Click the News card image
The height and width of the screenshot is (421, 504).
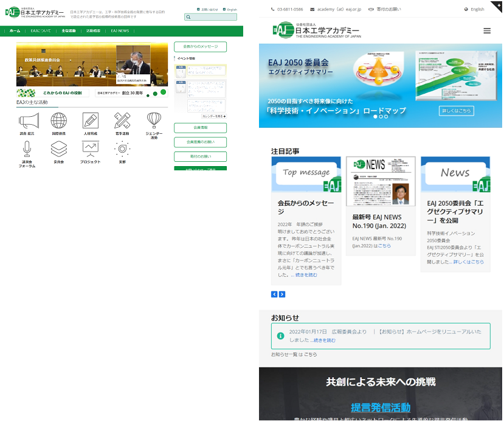(x=455, y=175)
